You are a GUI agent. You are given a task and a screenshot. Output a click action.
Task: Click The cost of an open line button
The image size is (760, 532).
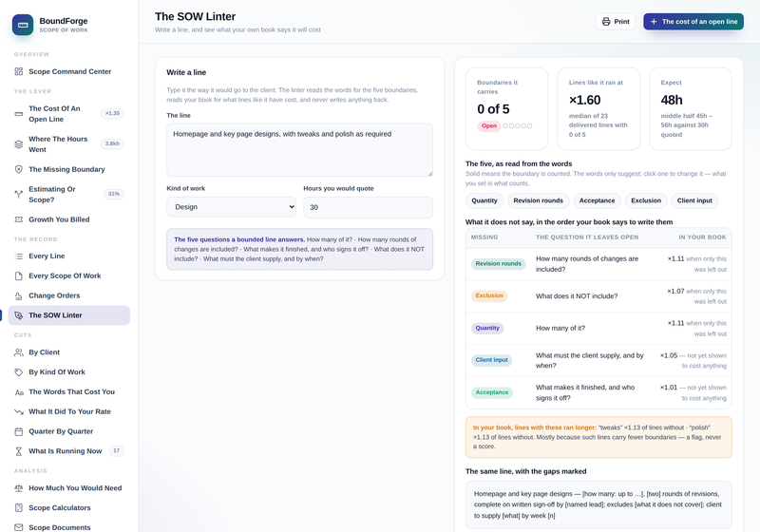(x=693, y=21)
